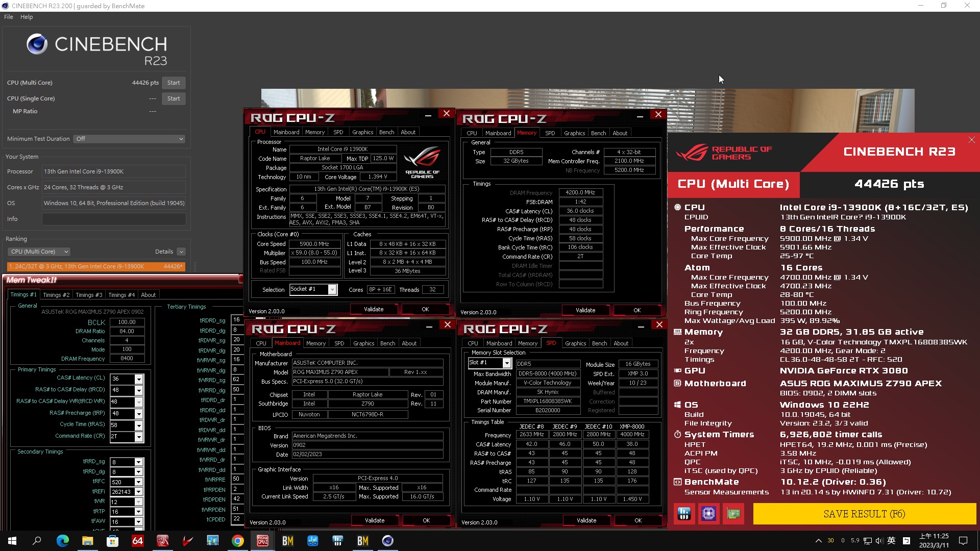The height and width of the screenshot is (551, 980).
Task: Save result with SAVE RESULT (F6) button
Action: pos(864,514)
